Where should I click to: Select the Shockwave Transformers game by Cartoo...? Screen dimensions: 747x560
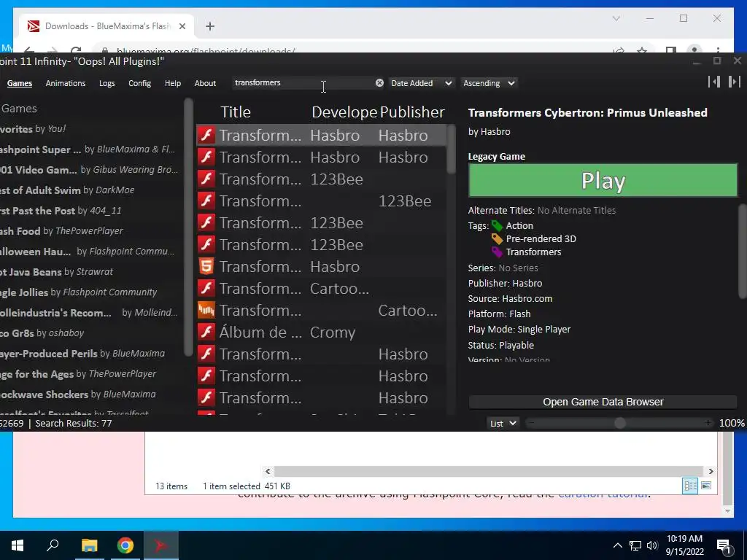click(322, 311)
